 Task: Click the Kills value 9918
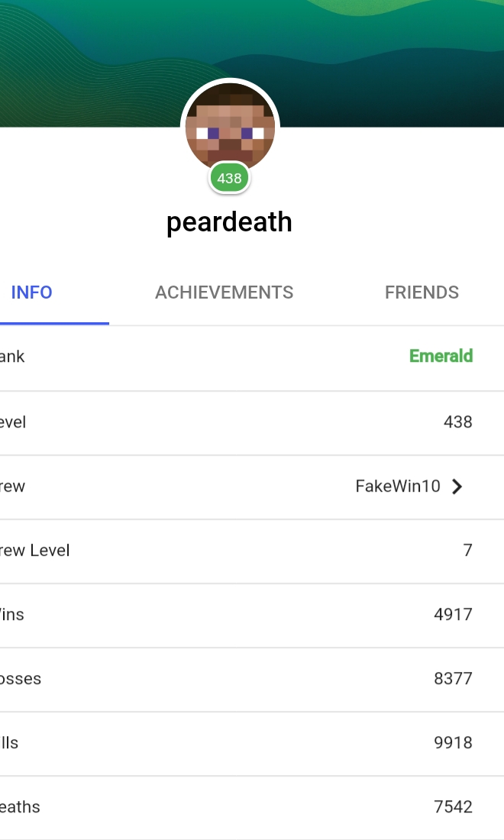tap(453, 743)
